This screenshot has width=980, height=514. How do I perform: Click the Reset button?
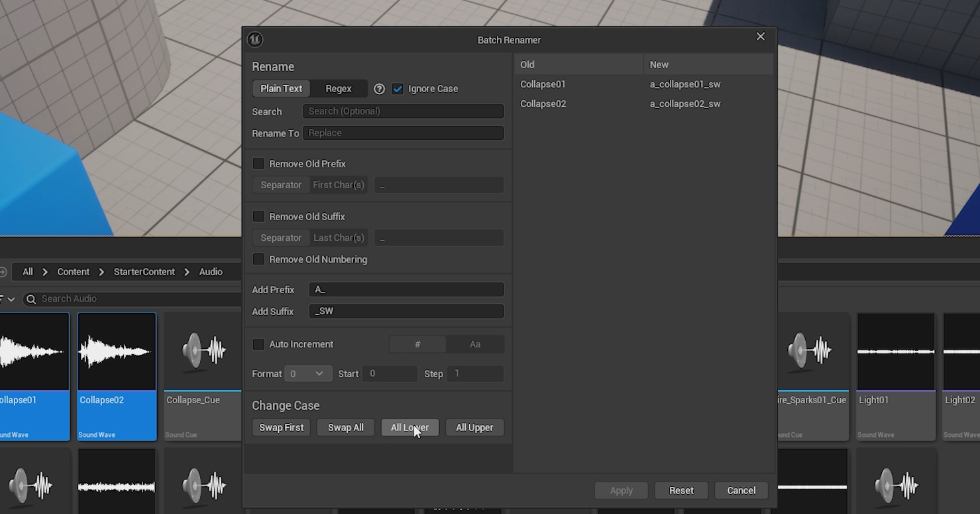coord(681,491)
